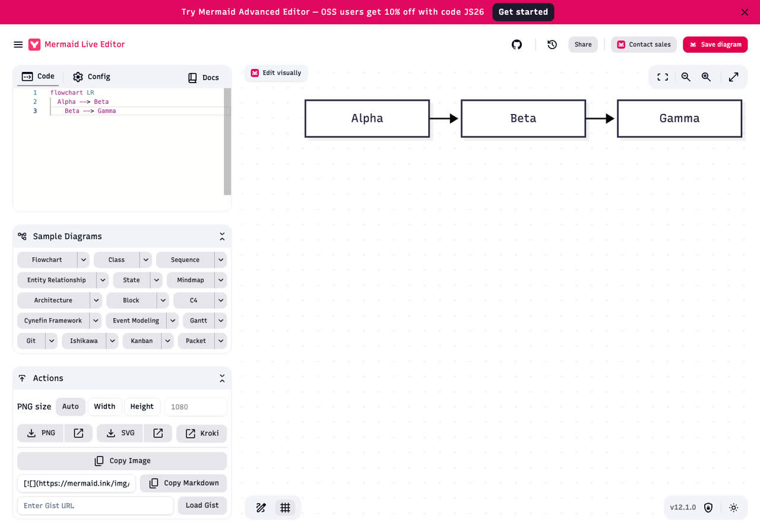Click the Edit visually button
Viewport: 760px width, 532px height.
(276, 73)
